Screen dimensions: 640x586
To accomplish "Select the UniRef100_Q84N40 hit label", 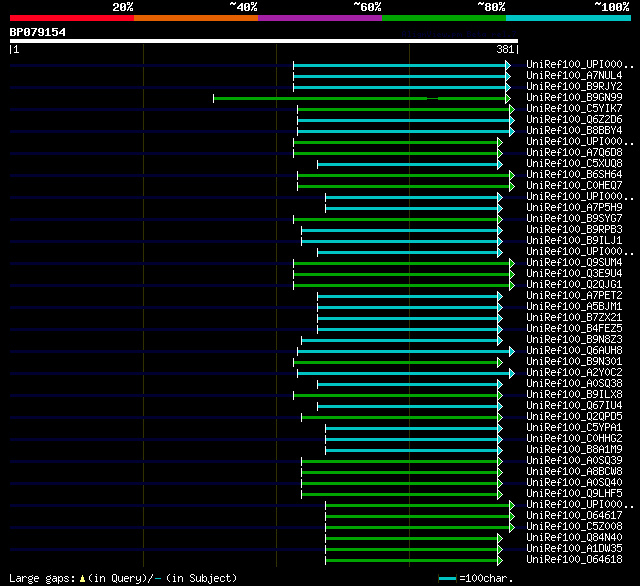I will pyautogui.click(x=574, y=538).
